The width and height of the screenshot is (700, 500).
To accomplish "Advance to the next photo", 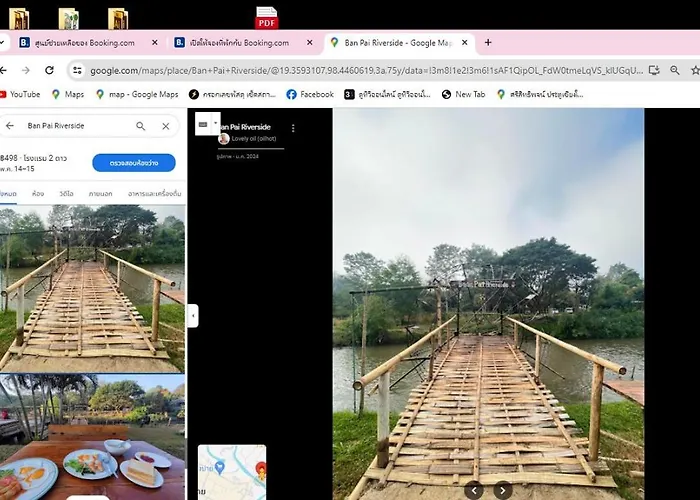I will [503, 489].
